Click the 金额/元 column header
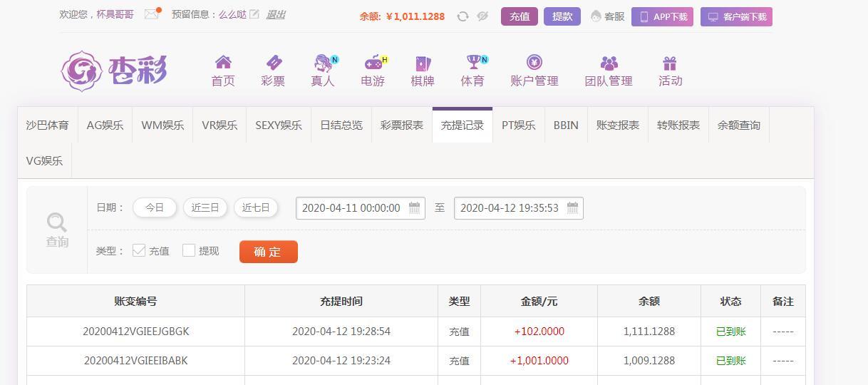Screen dimensions: 868x385 (x=539, y=302)
